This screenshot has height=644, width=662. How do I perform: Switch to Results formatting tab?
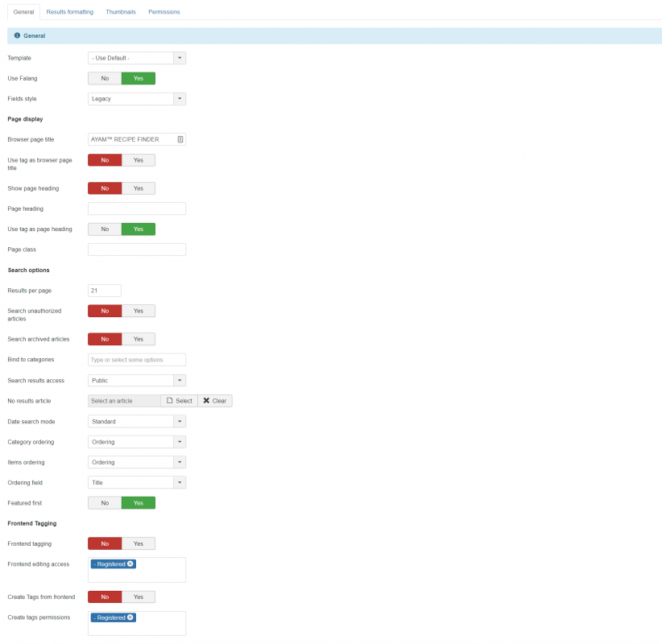coord(69,12)
